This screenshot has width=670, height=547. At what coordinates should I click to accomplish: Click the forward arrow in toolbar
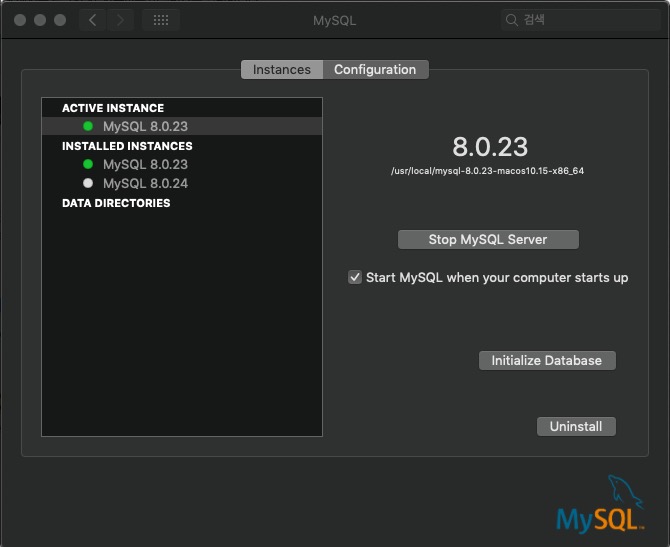(x=120, y=20)
